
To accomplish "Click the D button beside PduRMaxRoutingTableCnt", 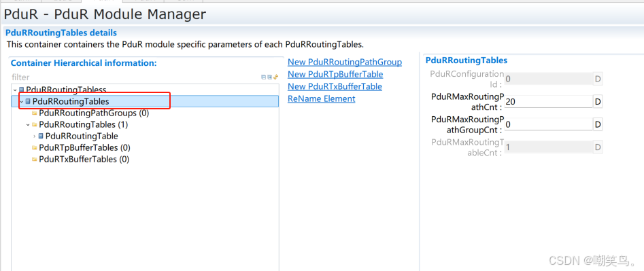I will pyautogui.click(x=598, y=147).
